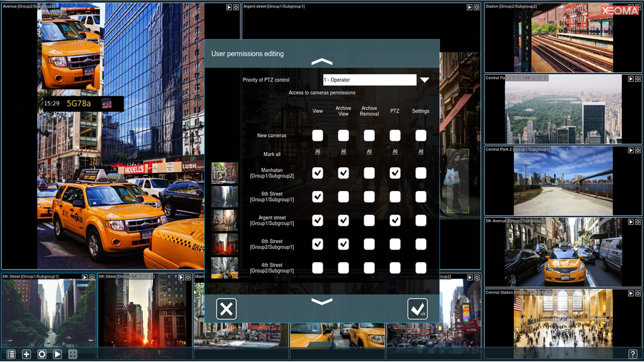Play archive of 6th Street Group1 camera
The height and width of the screenshot is (362, 644).
click(x=85, y=277)
